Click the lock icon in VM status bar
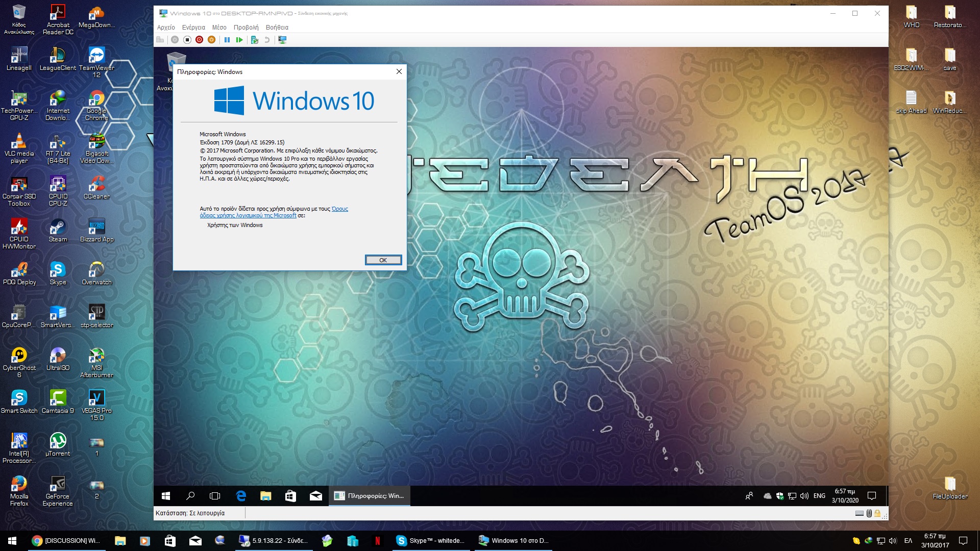Image resolution: width=980 pixels, height=551 pixels. click(x=877, y=513)
